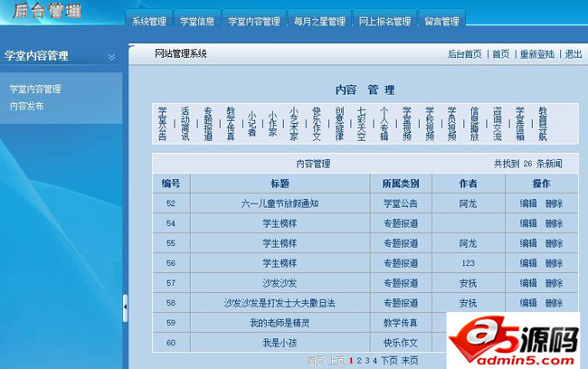Filter by the 学校视频 category

tap(430, 124)
